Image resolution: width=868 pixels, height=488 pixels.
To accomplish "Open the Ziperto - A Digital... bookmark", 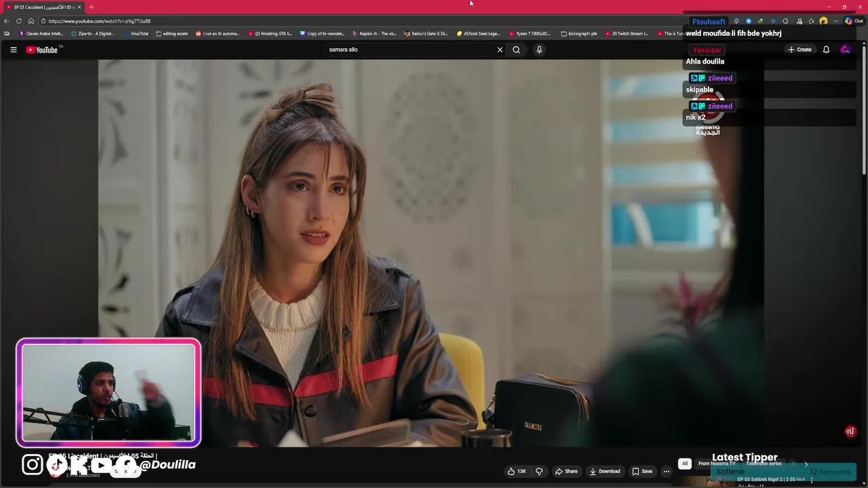I will tap(92, 33).
